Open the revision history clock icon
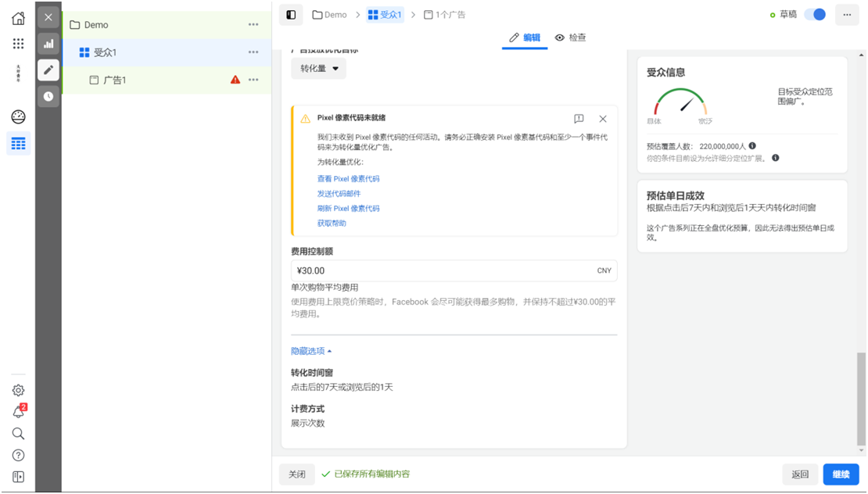868x494 pixels. point(48,96)
